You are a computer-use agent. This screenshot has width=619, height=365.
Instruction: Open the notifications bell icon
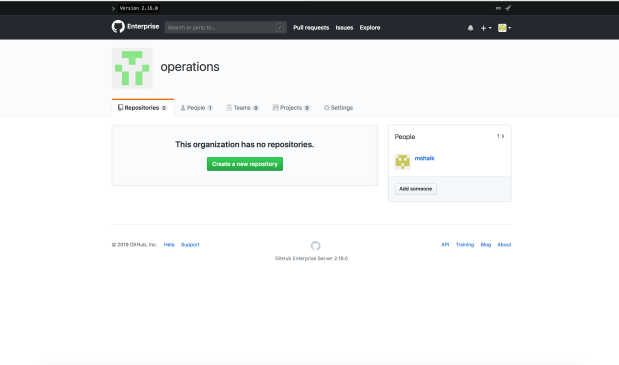coord(470,28)
